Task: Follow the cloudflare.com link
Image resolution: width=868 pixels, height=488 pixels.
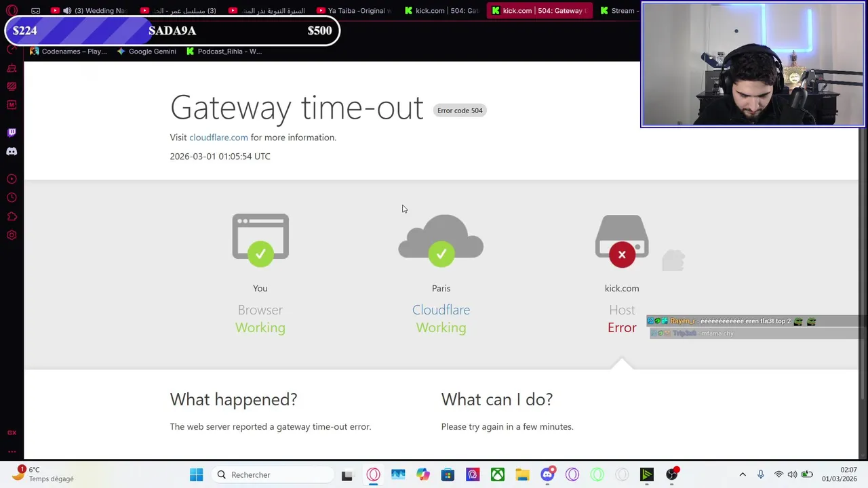Action: [x=218, y=138]
